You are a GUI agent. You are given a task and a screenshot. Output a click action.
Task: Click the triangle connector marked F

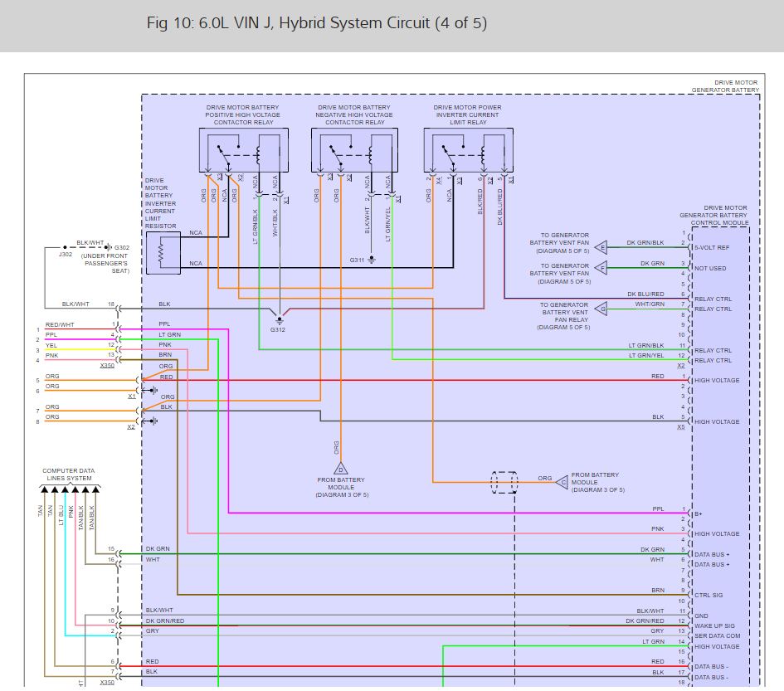point(602,268)
